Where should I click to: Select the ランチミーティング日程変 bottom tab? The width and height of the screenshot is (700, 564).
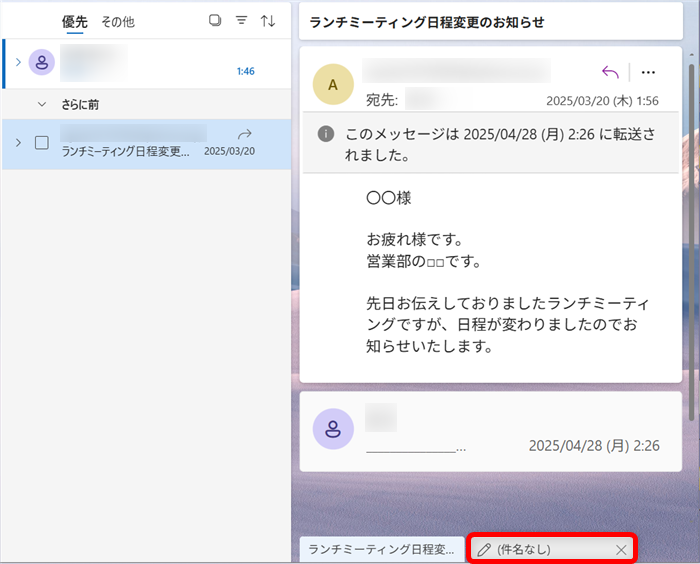pyautogui.click(x=382, y=549)
